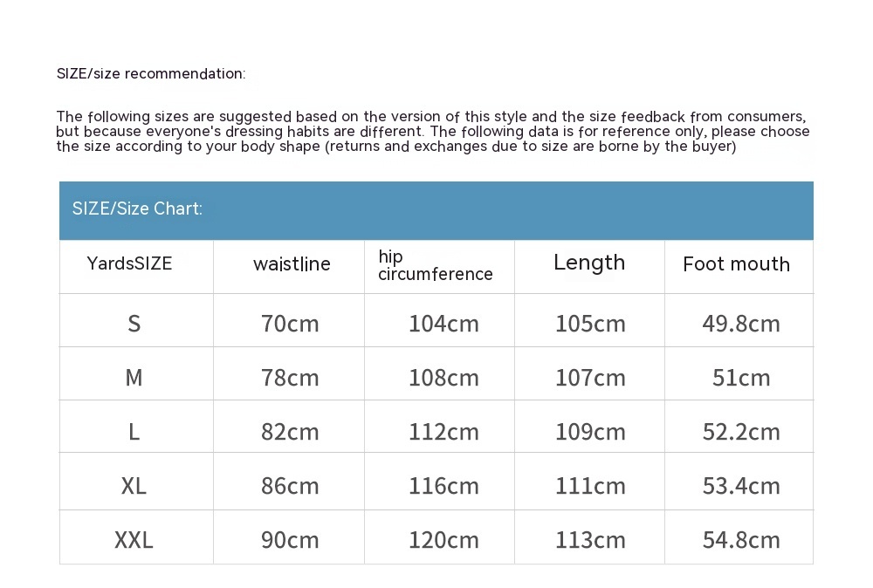The height and width of the screenshot is (588, 873).
Task: Click the "SIZE/Size Chart:" blue header bar
Action: [x=436, y=209]
